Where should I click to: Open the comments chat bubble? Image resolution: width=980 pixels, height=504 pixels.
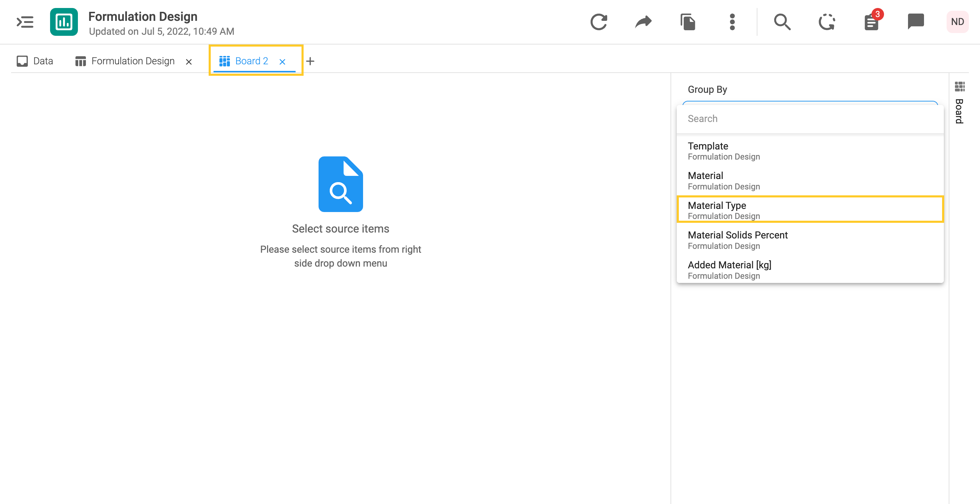[916, 22]
